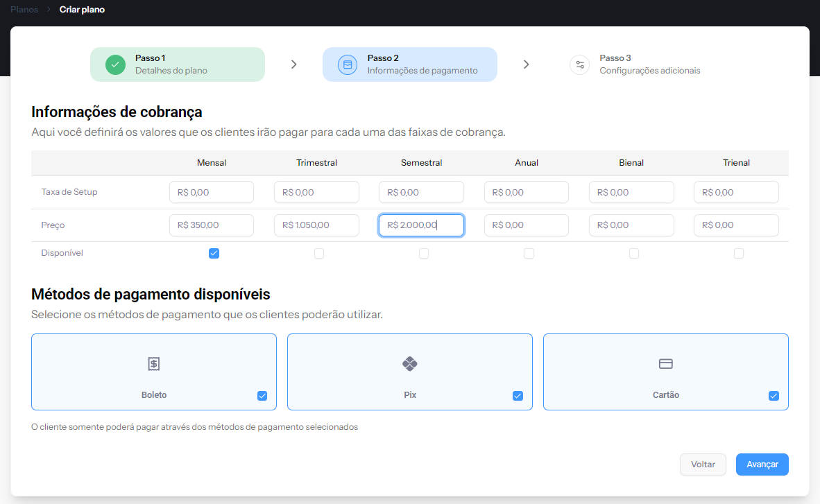The height and width of the screenshot is (504, 820).
Task: Return to Passo 1 Detalhes do plano
Action: [177, 64]
